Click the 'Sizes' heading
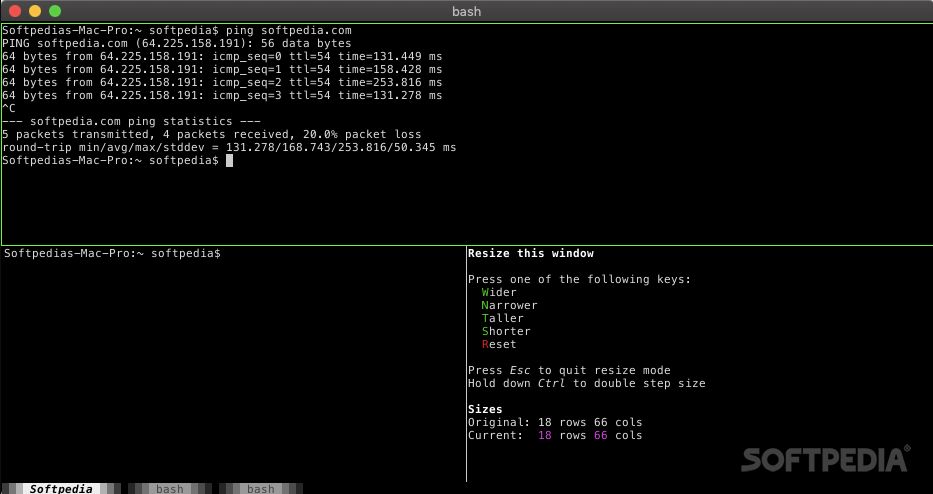The width and height of the screenshot is (933, 494). pos(485,409)
